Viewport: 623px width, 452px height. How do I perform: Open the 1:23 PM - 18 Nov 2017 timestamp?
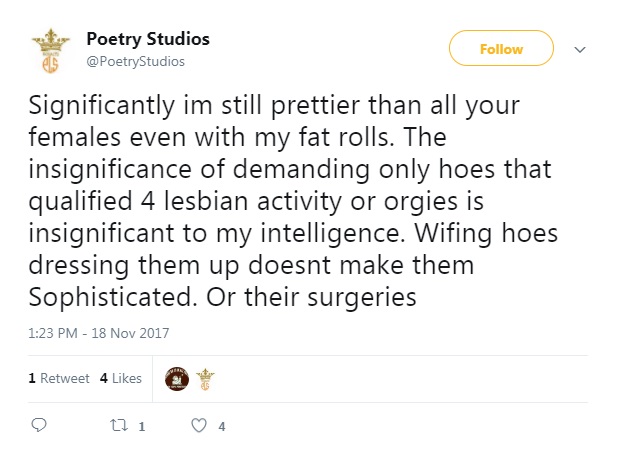coord(99,333)
